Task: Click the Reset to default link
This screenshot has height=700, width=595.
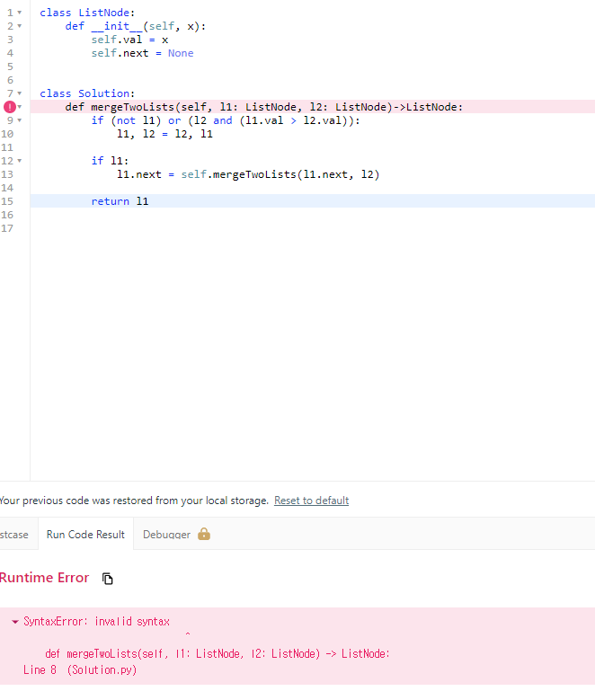Action: click(311, 501)
